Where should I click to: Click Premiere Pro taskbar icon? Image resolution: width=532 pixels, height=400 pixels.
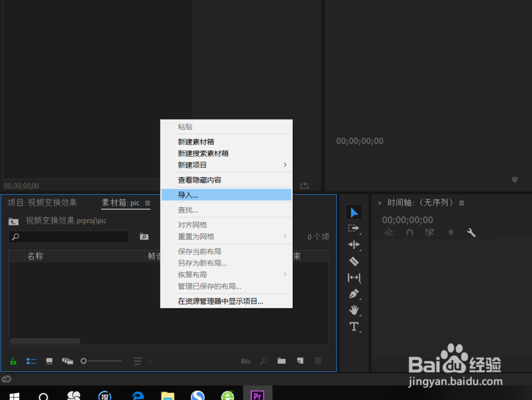click(257, 395)
